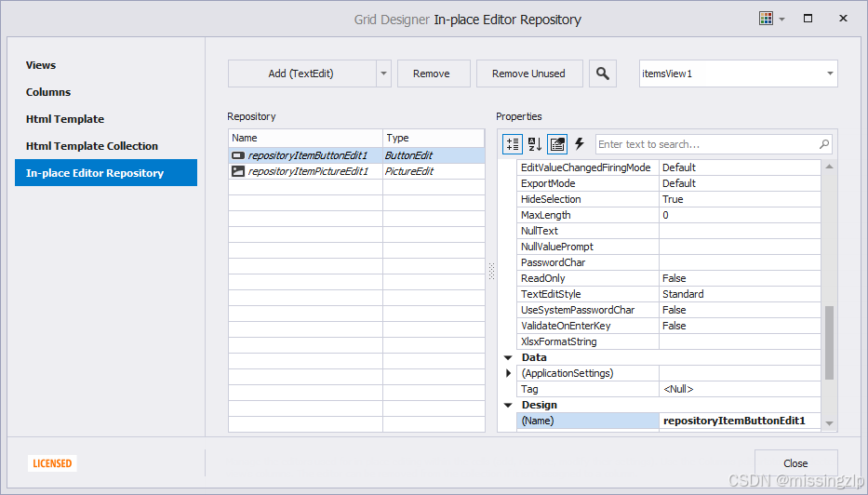Select the UseSystemPasswordChar property
The image size is (868, 495).
pyautogui.click(x=588, y=310)
